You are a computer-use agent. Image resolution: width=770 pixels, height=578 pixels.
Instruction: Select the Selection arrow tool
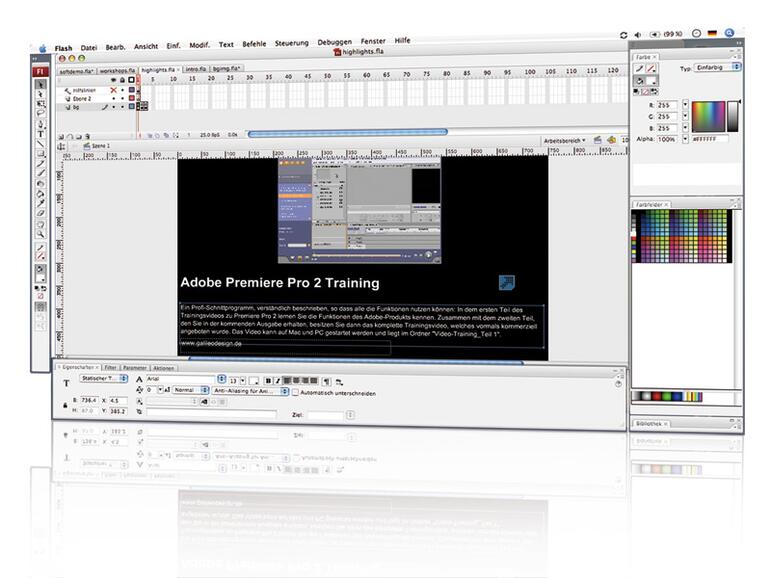(40, 85)
